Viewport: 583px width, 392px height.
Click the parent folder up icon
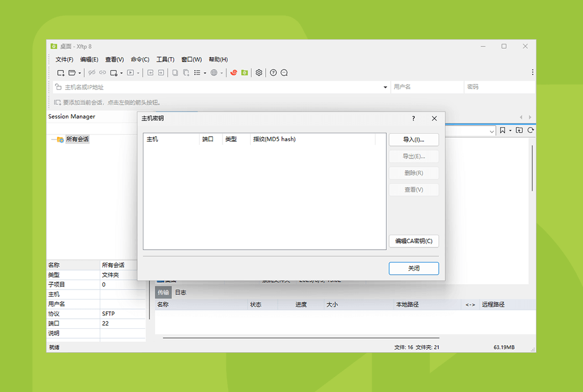point(520,130)
